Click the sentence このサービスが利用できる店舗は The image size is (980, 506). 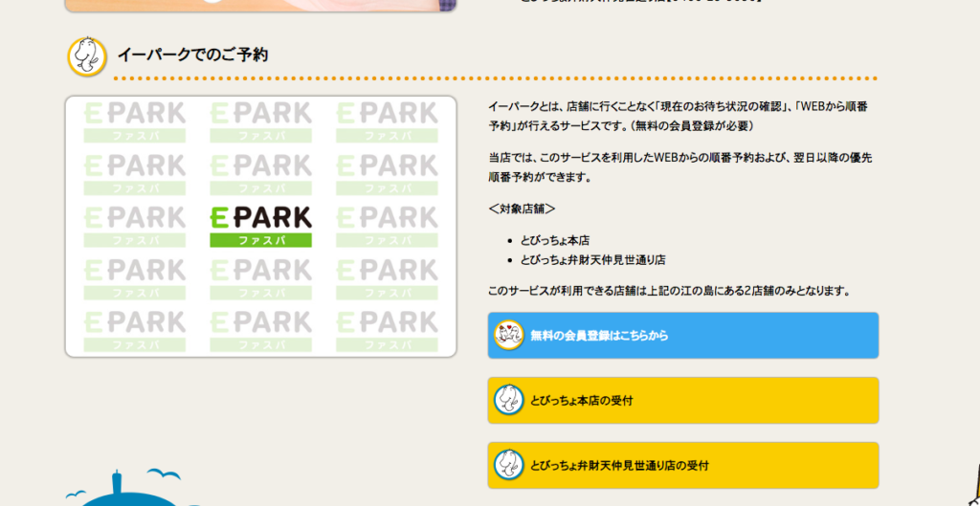pyautogui.click(x=670, y=291)
